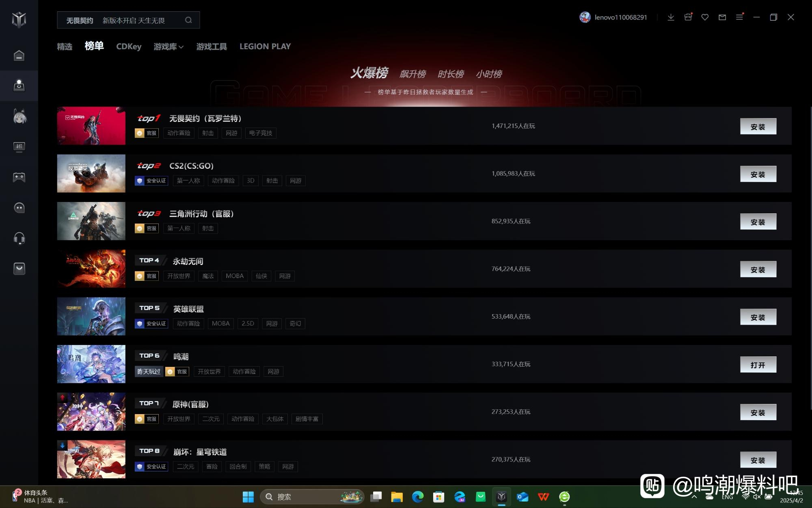Click the username lenovo110068291
812x508 pixels.
click(621, 17)
